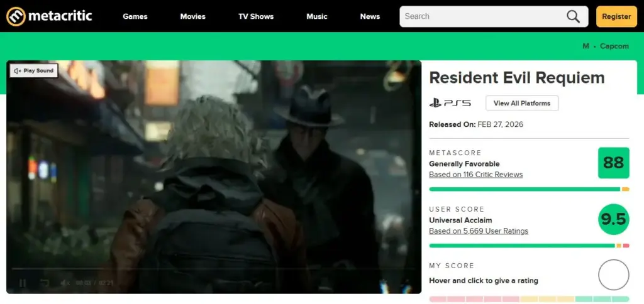Click the PS5 platform logo
This screenshot has height=304, width=644.
coord(450,103)
